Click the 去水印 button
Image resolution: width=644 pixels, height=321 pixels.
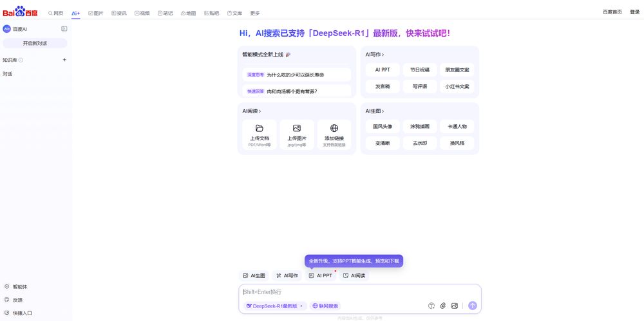click(x=420, y=143)
